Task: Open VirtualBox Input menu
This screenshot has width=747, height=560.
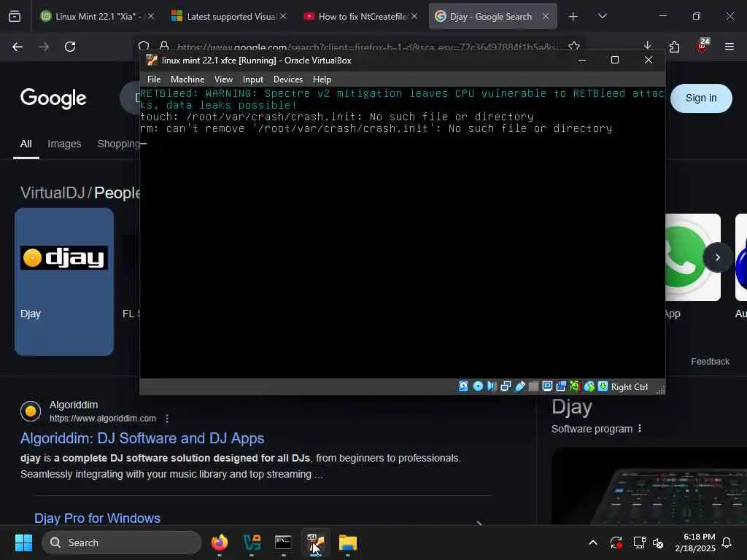Action: tap(253, 79)
